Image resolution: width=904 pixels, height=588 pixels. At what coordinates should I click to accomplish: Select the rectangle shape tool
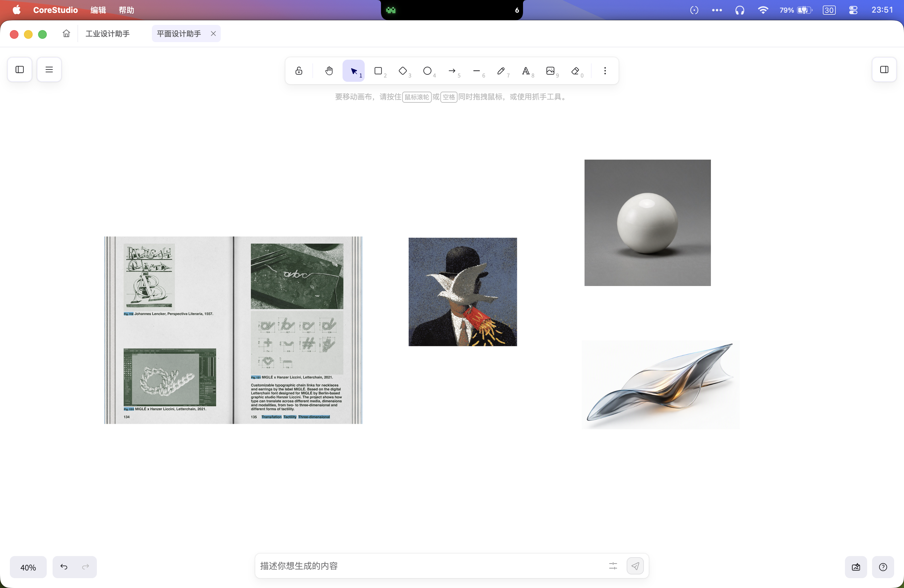(378, 71)
